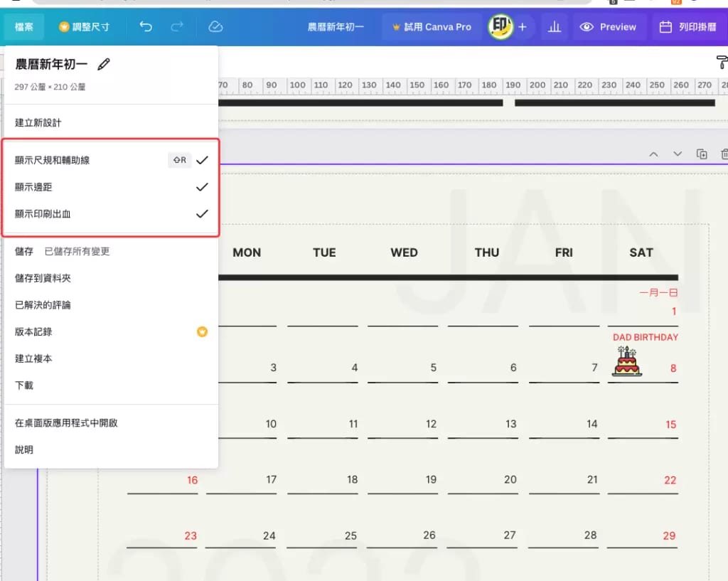Toggle 顯示尺規和輔助線 rulers and guides
728x581 pixels.
coord(110,160)
